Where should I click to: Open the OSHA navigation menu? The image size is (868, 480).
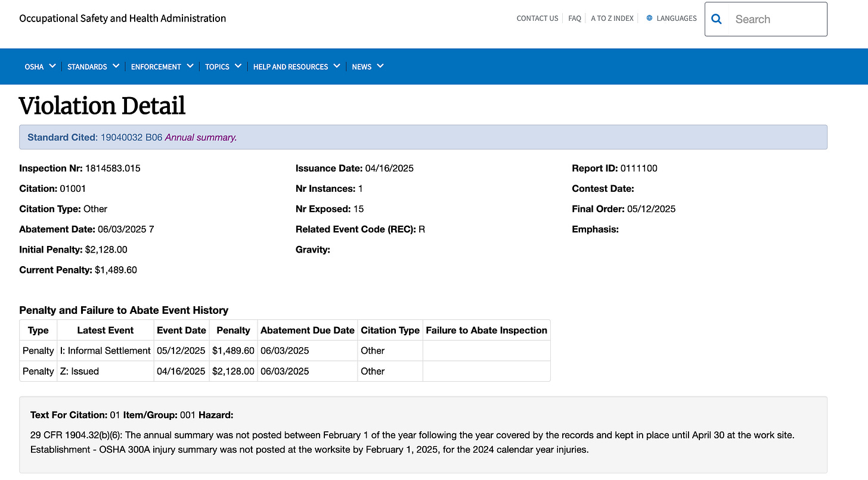click(34, 67)
